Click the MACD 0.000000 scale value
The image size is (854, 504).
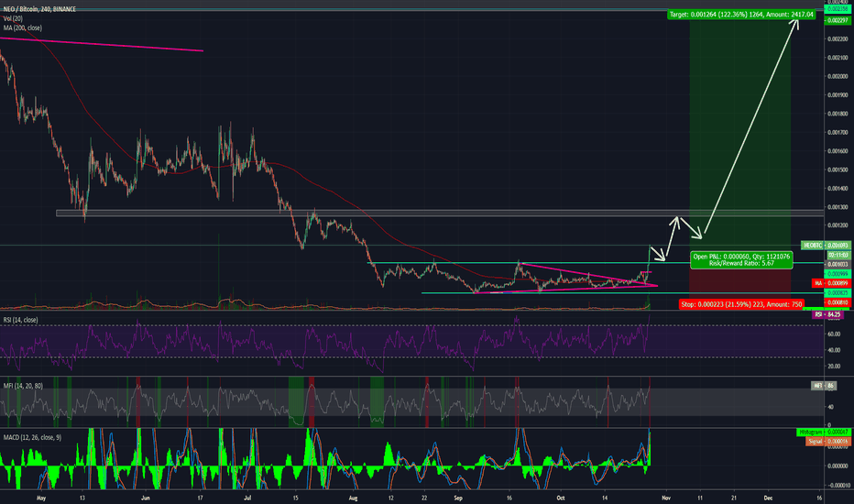[x=838, y=466]
